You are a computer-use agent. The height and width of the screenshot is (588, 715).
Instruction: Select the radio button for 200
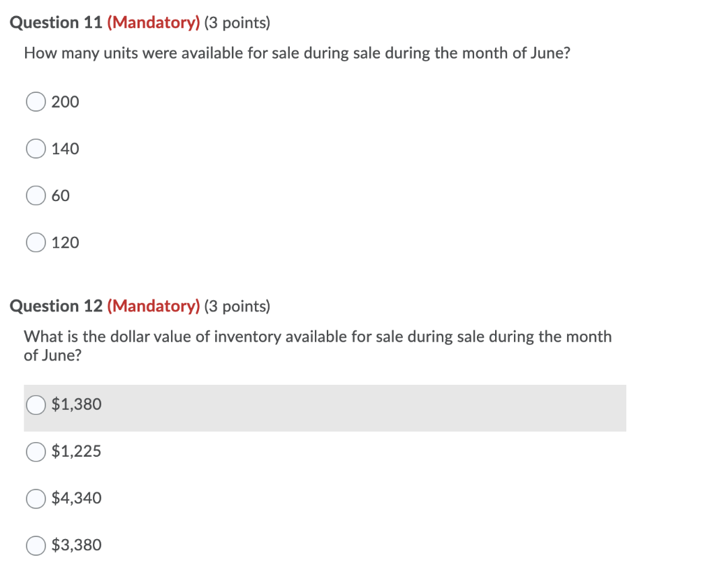pos(36,102)
